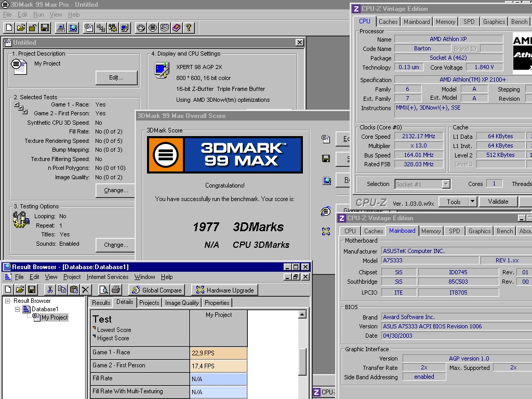
Task: Click the 17,4 FPS cell for Game 2
Action: click(219, 366)
